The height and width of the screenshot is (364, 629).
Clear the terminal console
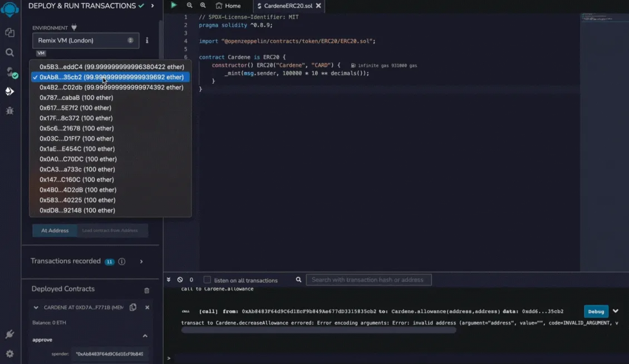[180, 280]
